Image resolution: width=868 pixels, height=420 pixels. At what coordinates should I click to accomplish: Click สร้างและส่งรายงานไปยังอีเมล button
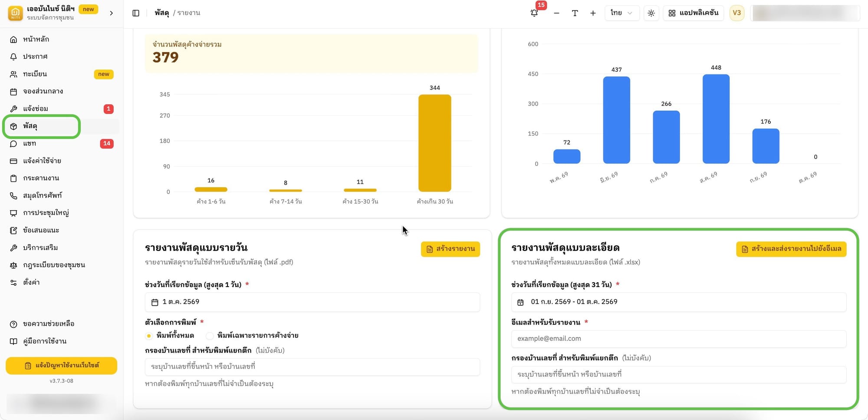point(791,249)
